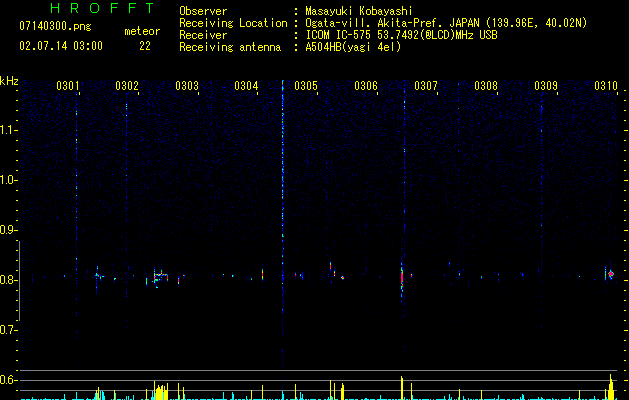Click the 0301 time marker

pyautogui.click(x=67, y=86)
